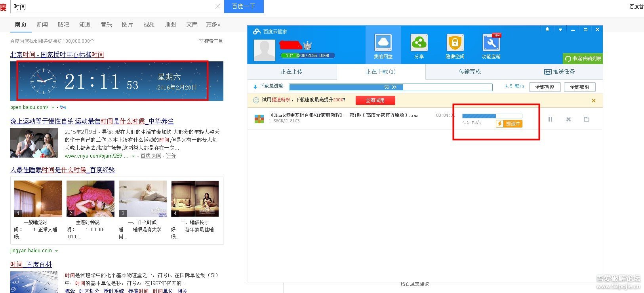This screenshot has height=293, width=644.
Task: Click the 评价 link
Action: click(x=171, y=156)
